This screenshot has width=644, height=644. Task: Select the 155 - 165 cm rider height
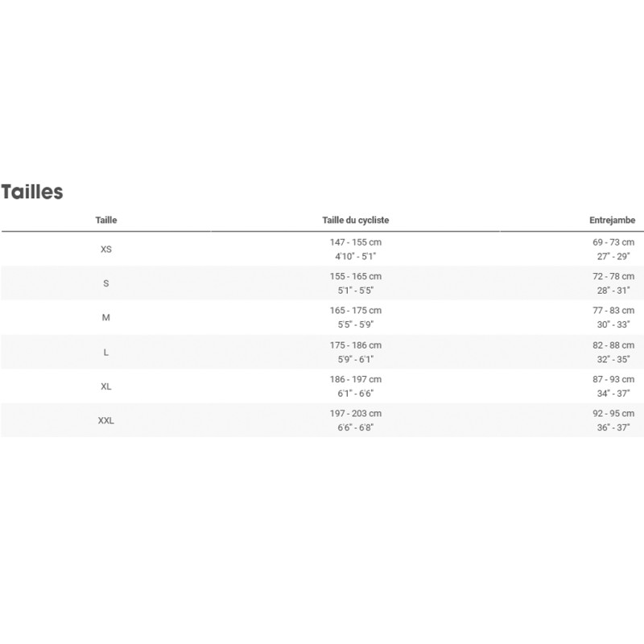[355, 276]
